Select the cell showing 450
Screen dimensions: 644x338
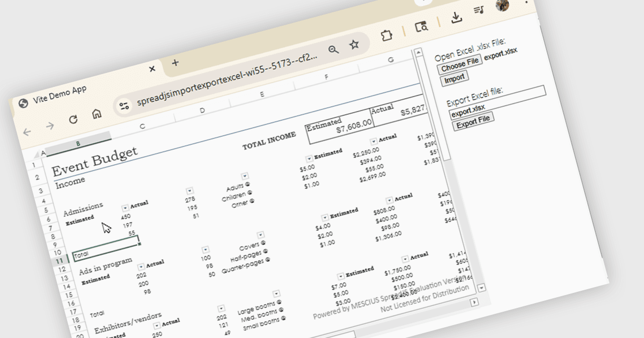pyautogui.click(x=126, y=216)
